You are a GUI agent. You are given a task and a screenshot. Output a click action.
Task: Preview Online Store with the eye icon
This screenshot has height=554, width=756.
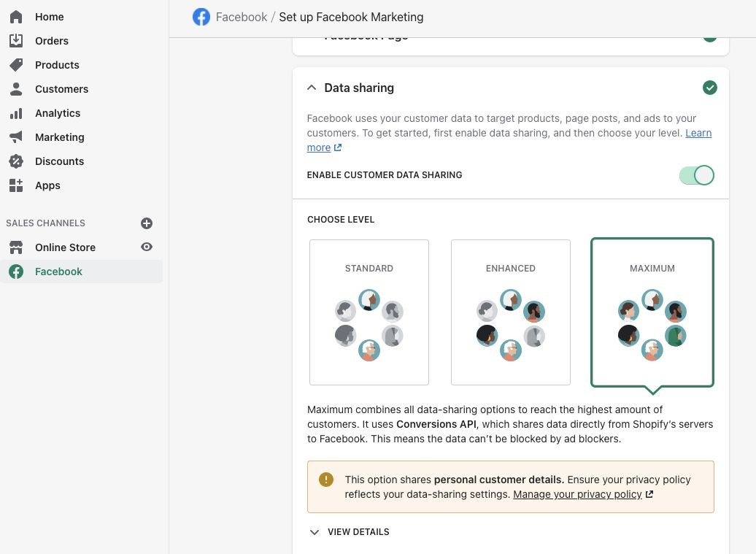click(x=147, y=247)
